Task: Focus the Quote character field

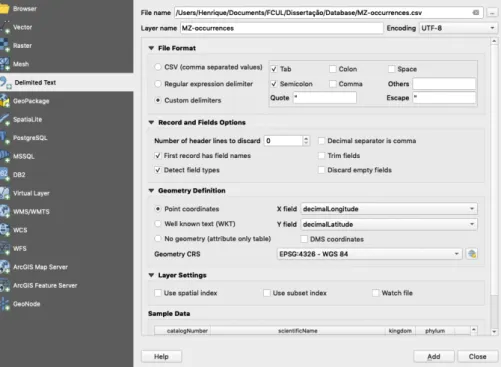Action: [325, 98]
